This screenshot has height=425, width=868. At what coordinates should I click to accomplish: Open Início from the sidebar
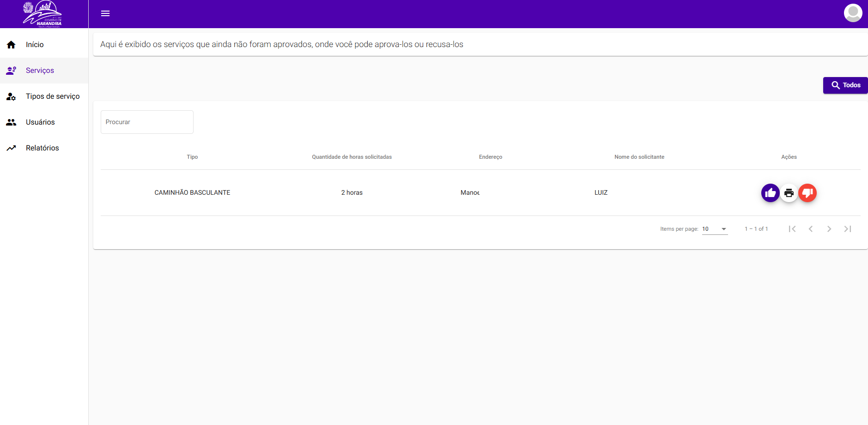pos(44,45)
